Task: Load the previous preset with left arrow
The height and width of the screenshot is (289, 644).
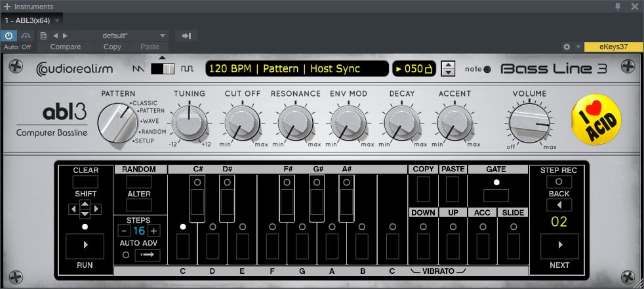Action: pyautogui.click(x=56, y=35)
